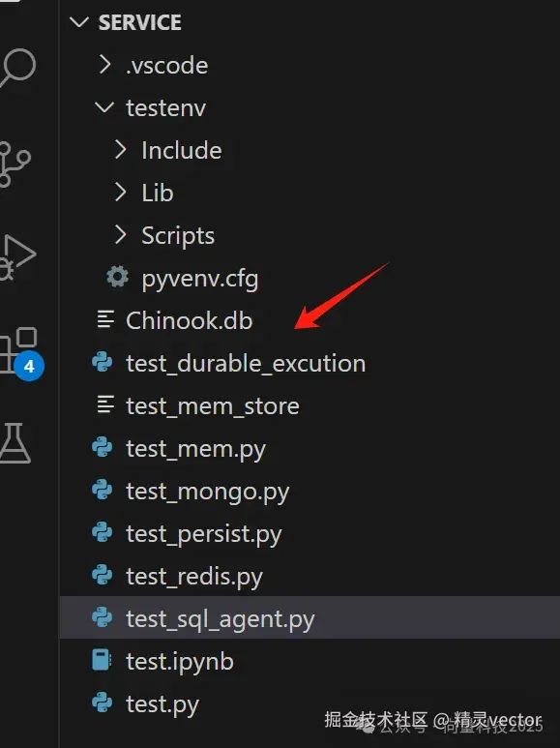The width and height of the screenshot is (560, 748).
Task: Select test_sql_agent.py in explorer
Action: (x=309, y=617)
